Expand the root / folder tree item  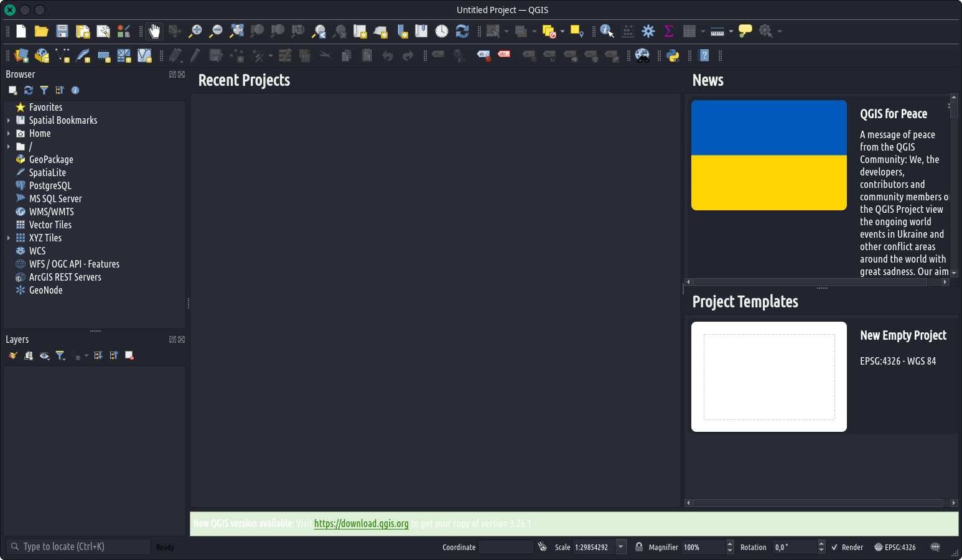[x=9, y=146]
